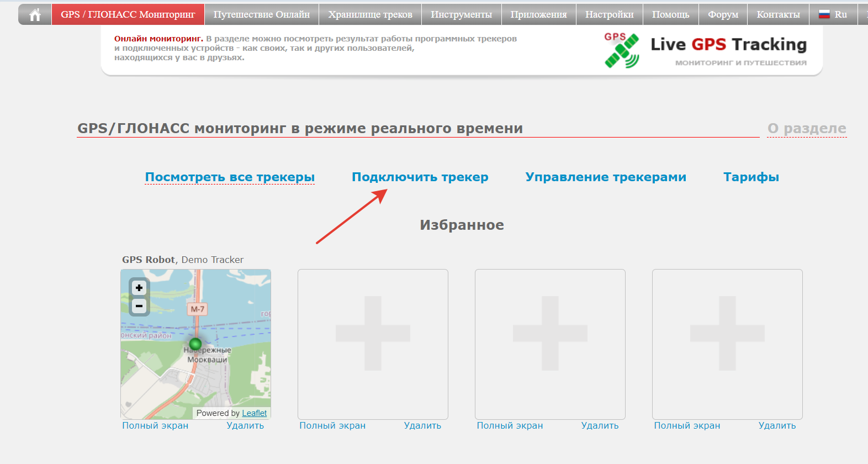The width and height of the screenshot is (868, 464).
Task: Click the Leaflet attribution link
Action: (x=254, y=413)
